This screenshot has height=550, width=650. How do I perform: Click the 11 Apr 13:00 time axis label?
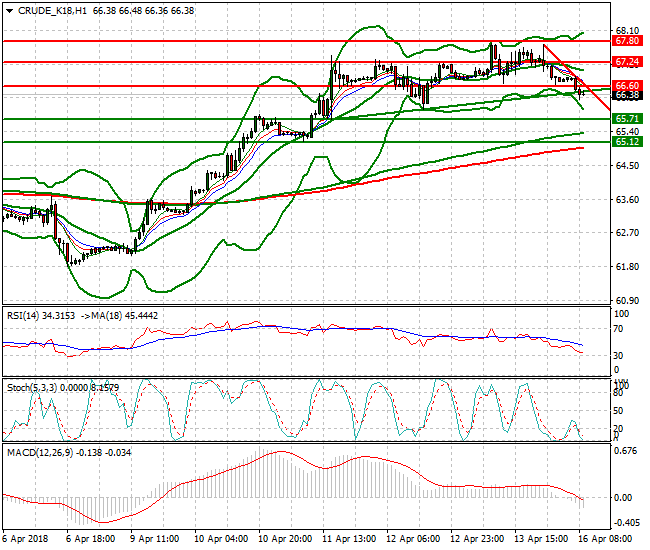tap(349, 539)
